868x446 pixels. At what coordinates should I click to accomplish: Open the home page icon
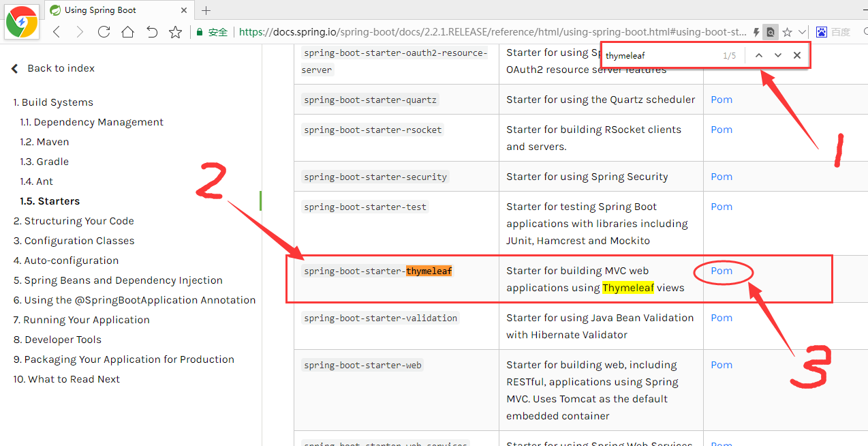click(x=127, y=32)
